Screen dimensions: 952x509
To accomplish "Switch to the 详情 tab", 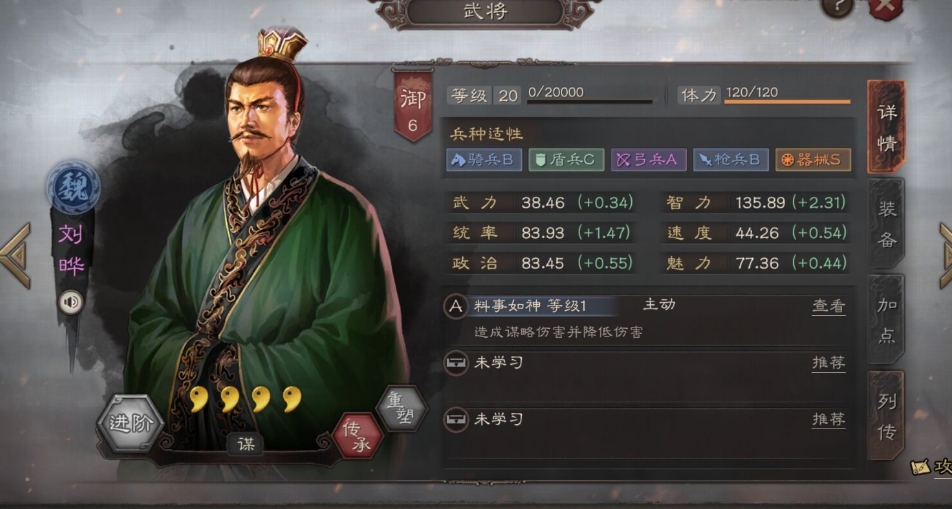I will (x=886, y=127).
